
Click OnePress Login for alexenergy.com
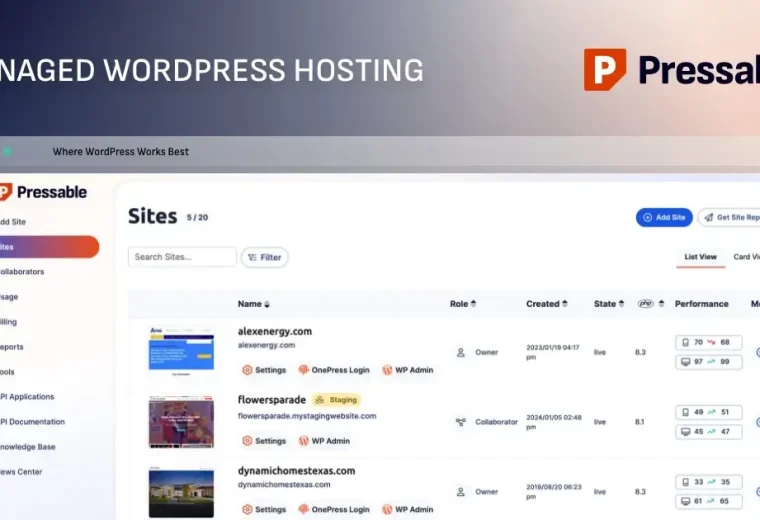(334, 370)
